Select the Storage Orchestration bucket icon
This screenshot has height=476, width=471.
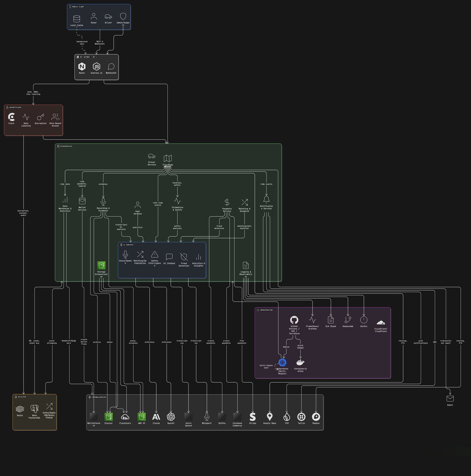pos(101,265)
